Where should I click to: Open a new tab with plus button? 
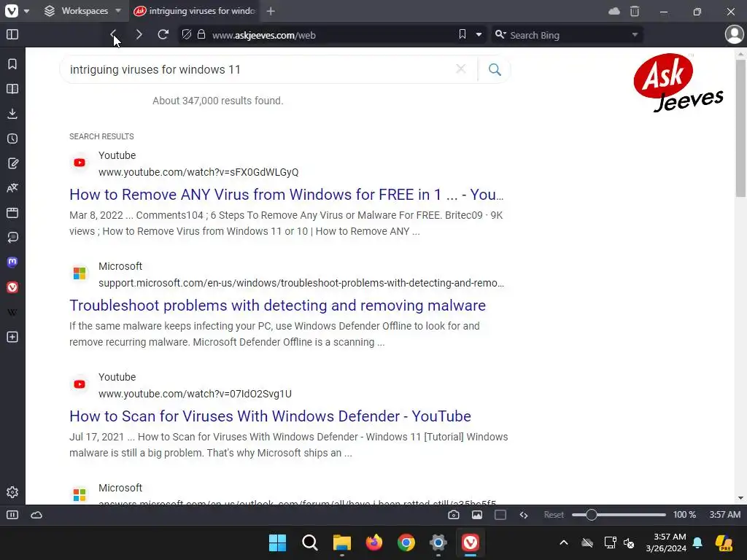click(271, 11)
